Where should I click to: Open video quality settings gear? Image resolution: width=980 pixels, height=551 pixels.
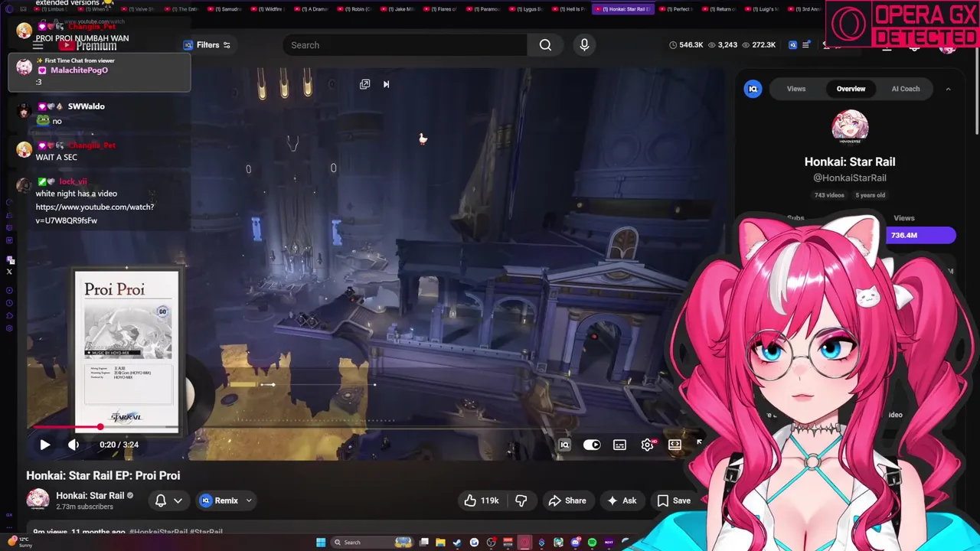point(648,445)
